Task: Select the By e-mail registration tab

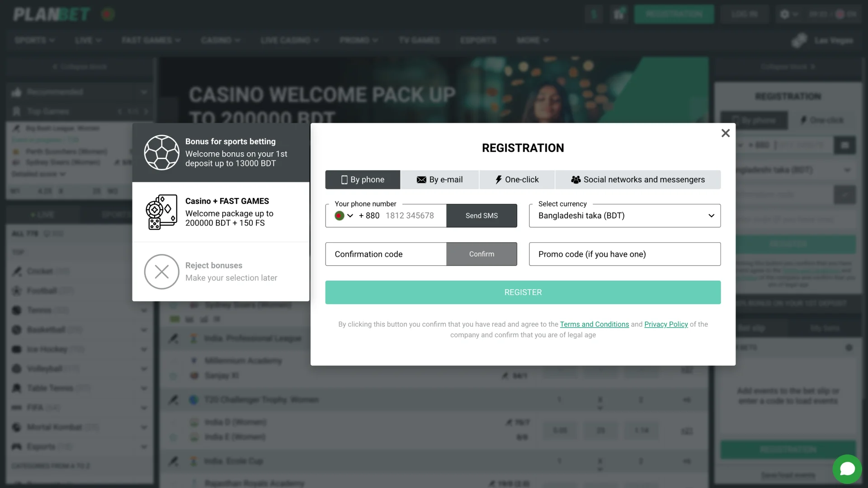Action: point(439,179)
